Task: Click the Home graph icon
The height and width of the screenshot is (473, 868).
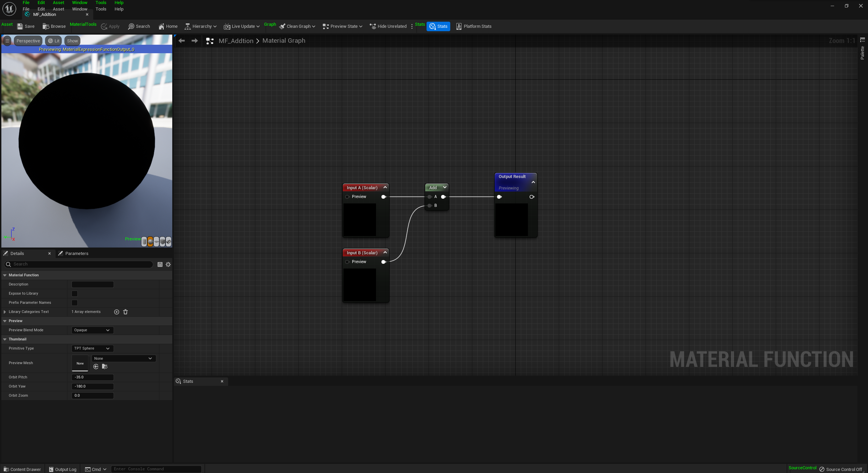Action: tap(161, 26)
